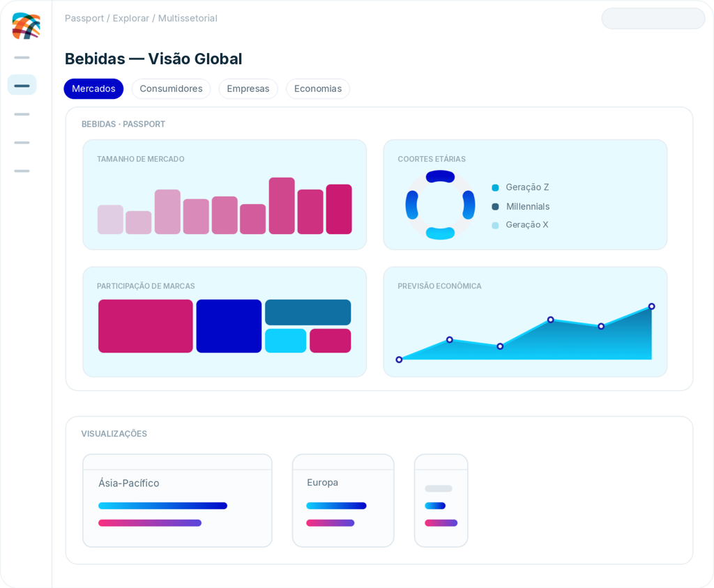The width and height of the screenshot is (714, 588).
Task: Open the fourth sidebar navigation item
Action: point(22,142)
